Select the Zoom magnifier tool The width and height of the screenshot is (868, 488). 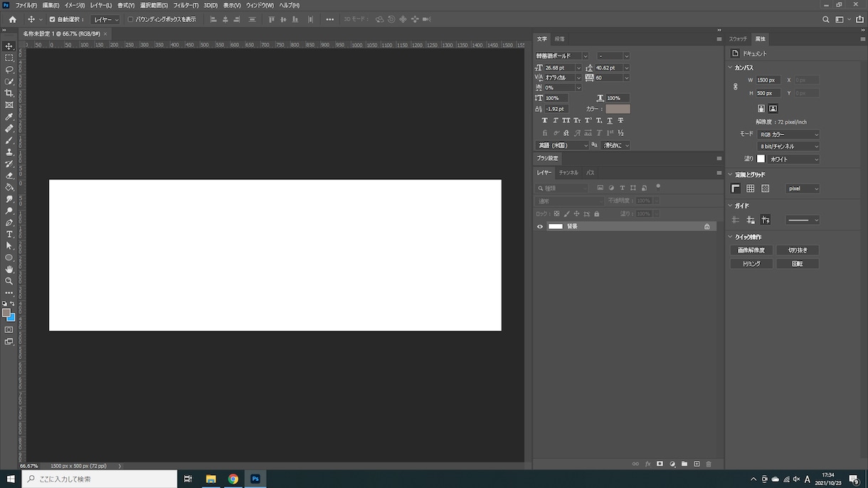9,281
